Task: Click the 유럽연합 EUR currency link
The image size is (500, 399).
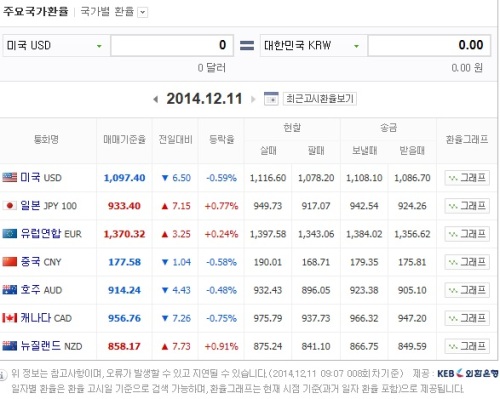Action: tap(51, 234)
